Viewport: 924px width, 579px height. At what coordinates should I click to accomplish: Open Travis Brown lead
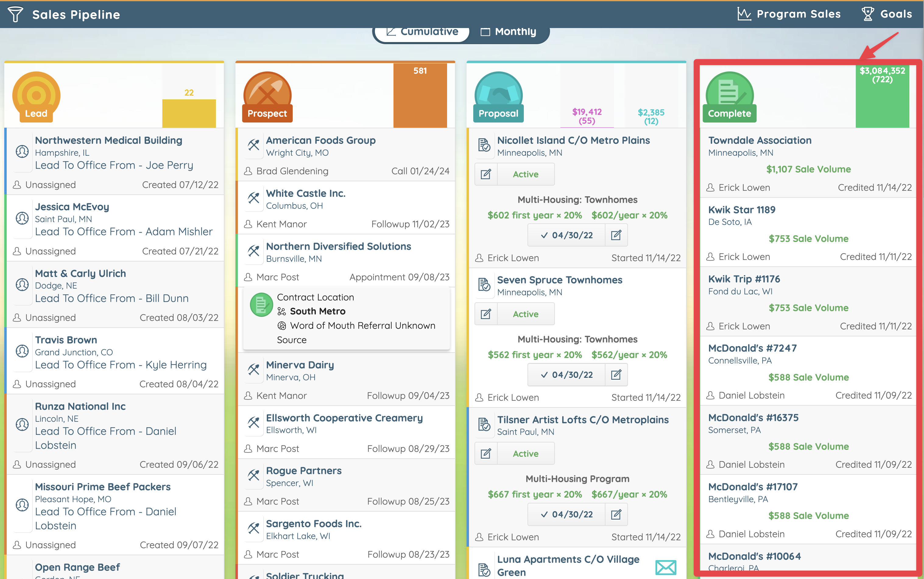coord(66,340)
